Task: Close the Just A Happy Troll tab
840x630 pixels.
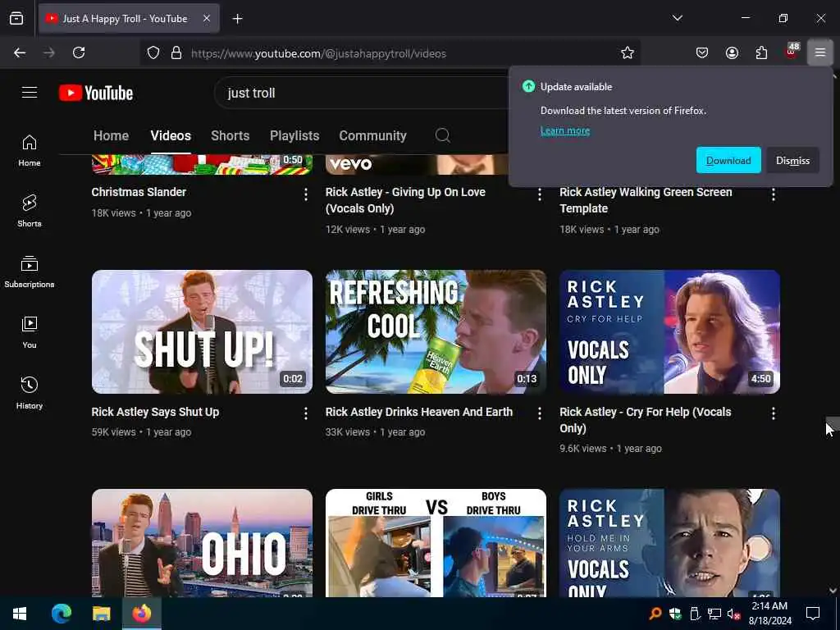Action: coord(207,18)
